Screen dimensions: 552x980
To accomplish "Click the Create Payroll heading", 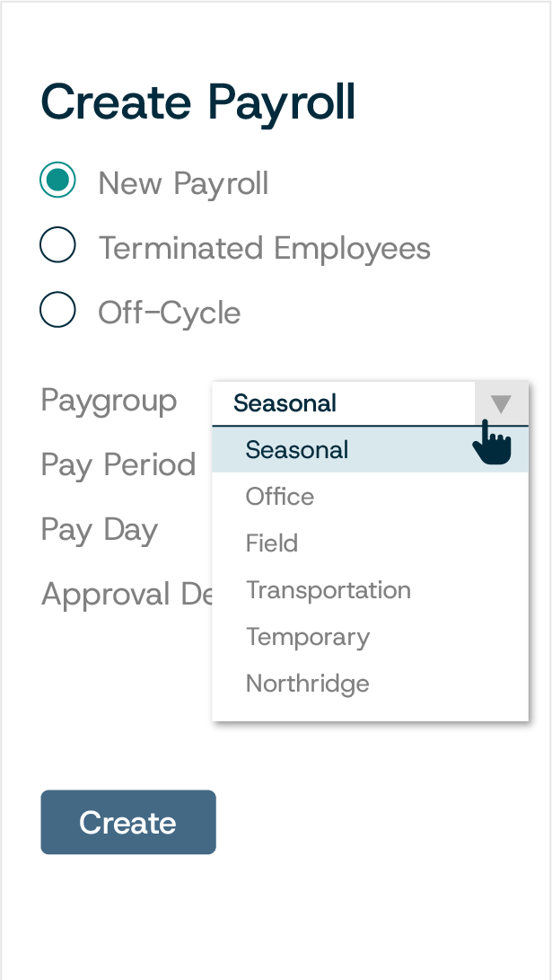I will [197, 102].
